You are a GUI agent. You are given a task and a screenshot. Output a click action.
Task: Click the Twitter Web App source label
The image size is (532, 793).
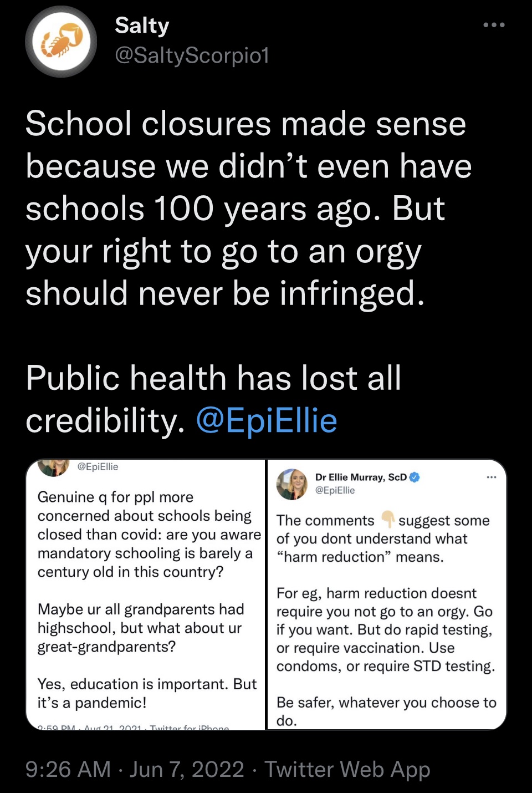pyautogui.click(x=347, y=769)
